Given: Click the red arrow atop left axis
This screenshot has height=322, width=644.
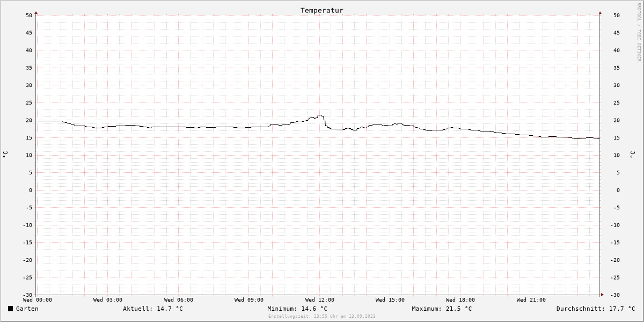Looking at the screenshot, I should tap(36, 12).
